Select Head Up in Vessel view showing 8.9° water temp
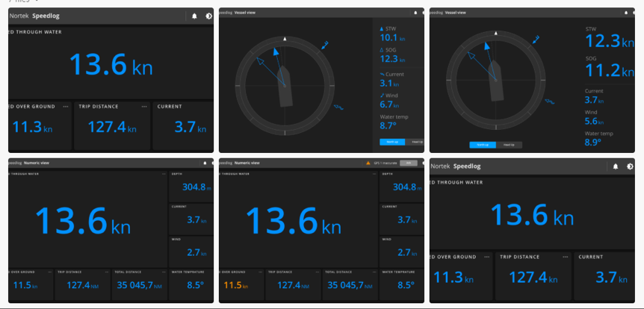Viewport: 644px width, 309px height. pos(510,145)
